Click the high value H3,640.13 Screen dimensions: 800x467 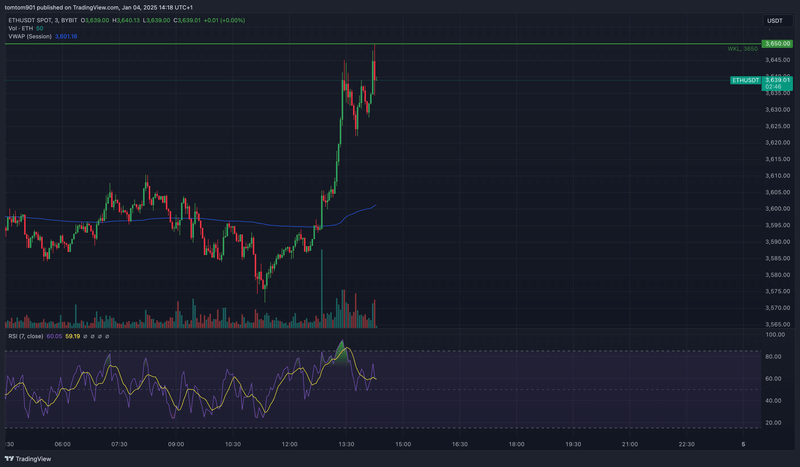pyautogui.click(x=126, y=20)
